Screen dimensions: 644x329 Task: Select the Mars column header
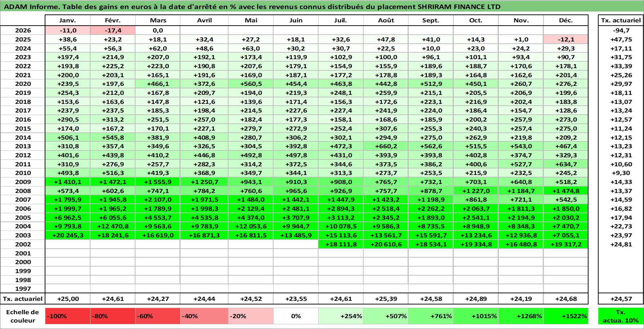tap(158, 20)
